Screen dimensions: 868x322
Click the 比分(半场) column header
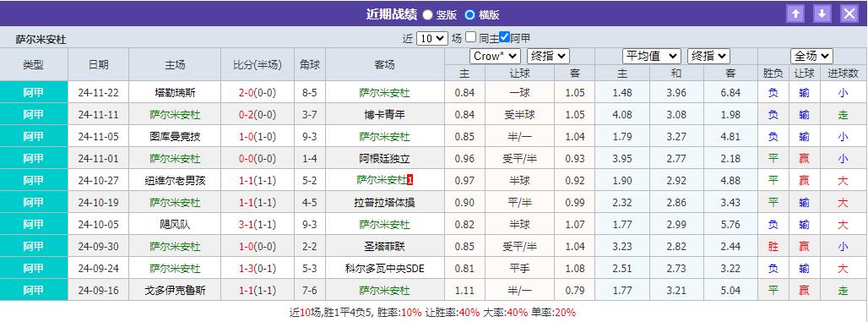tap(258, 65)
